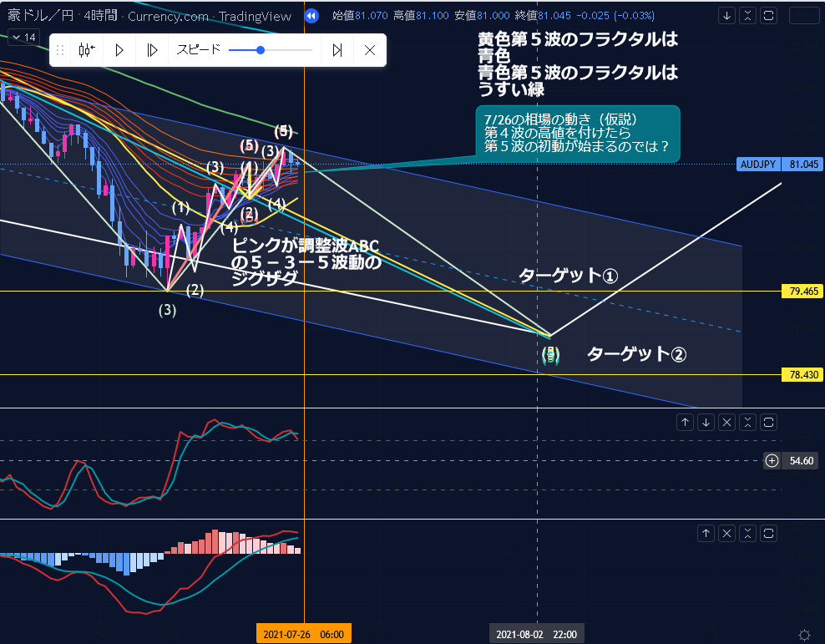Collapse the main chart pane
Viewport: 825px width, 644px height.
(x=748, y=16)
